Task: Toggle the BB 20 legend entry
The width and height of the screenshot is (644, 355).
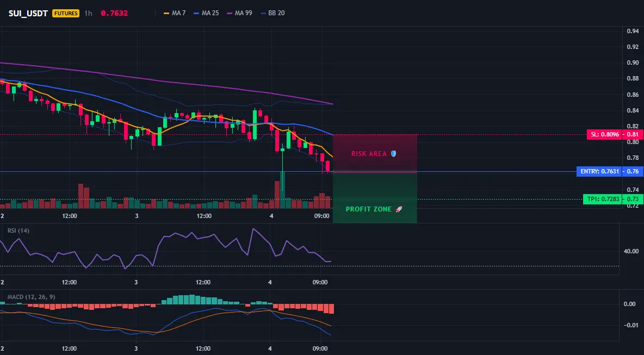Action: [x=273, y=13]
